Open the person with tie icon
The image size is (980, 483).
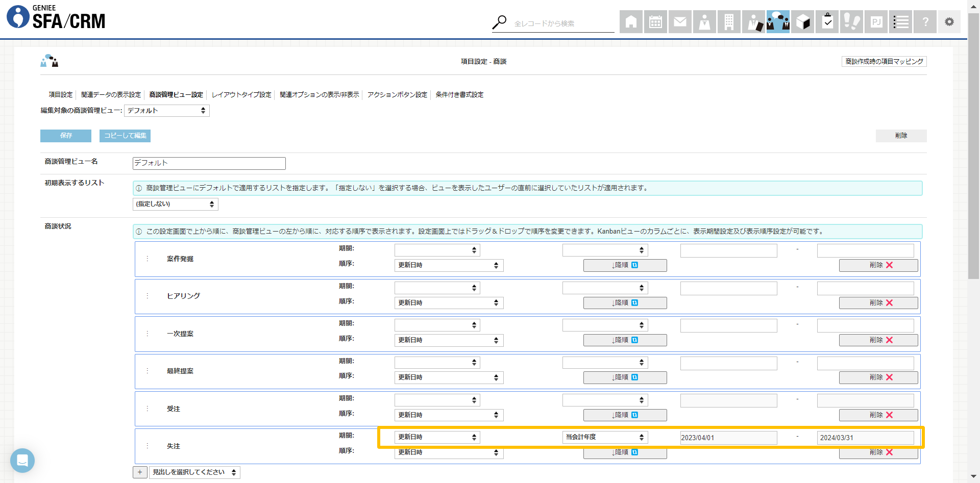(704, 22)
